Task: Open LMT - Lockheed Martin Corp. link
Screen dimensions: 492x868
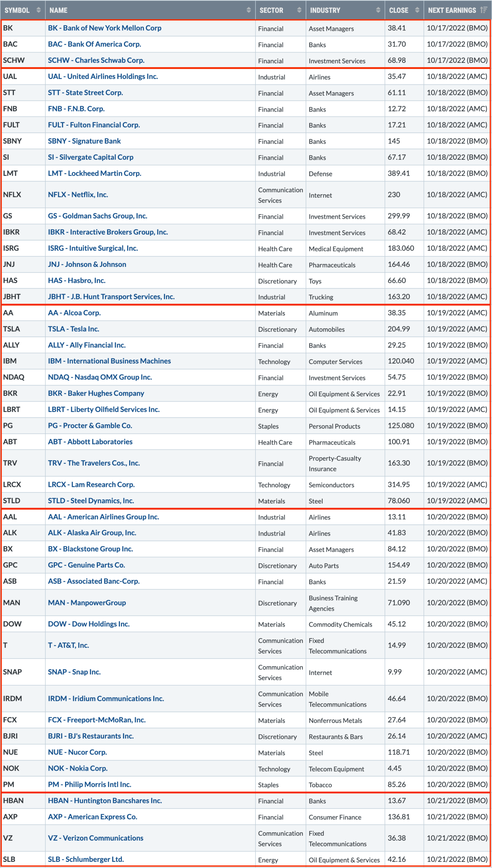Action: (x=95, y=173)
